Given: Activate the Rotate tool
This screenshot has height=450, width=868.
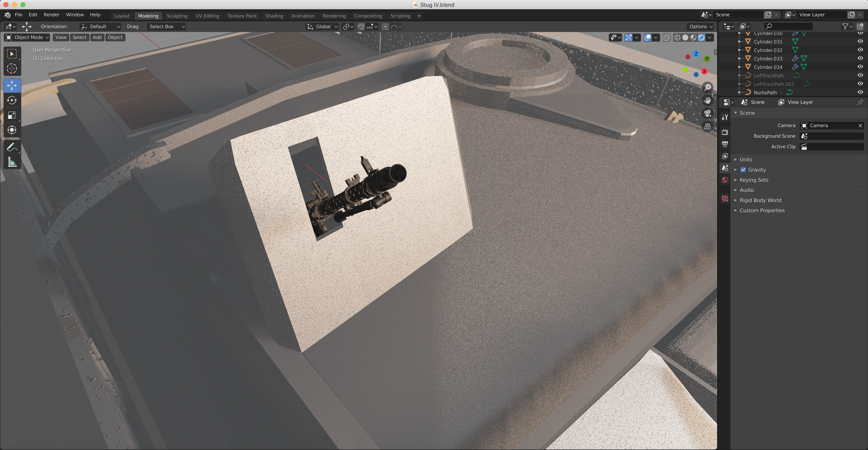Looking at the screenshot, I should click(12, 100).
